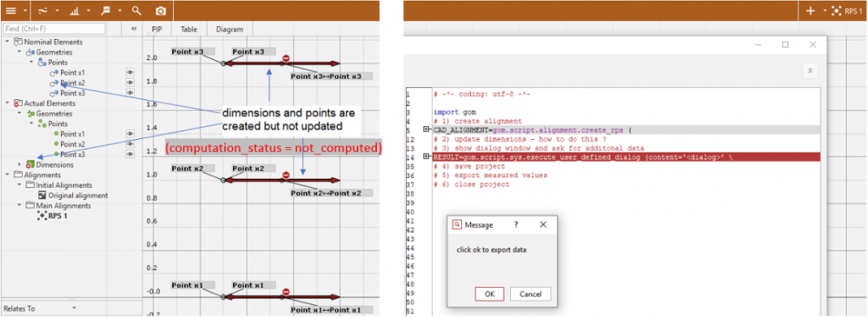The width and height of the screenshot is (868, 318).
Task: Collapse the Initial Alignments folder
Action: (19, 185)
